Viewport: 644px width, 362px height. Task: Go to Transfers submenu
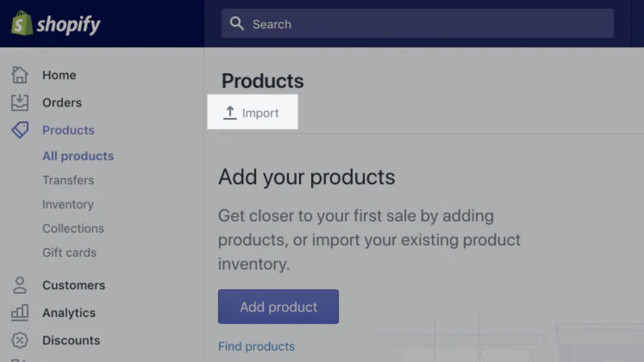point(68,180)
